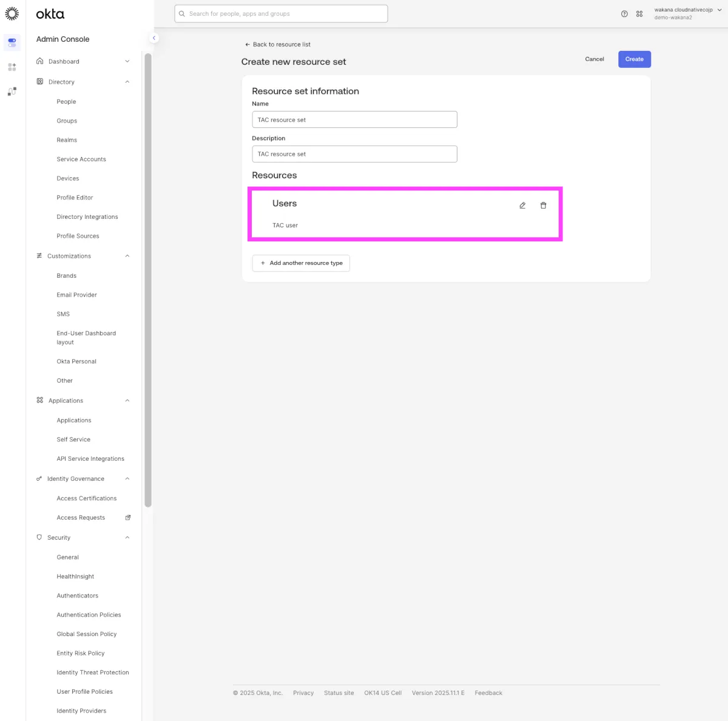Collapse the Customizations section chevron
This screenshot has width=728, height=721.
pyautogui.click(x=127, y=256)
